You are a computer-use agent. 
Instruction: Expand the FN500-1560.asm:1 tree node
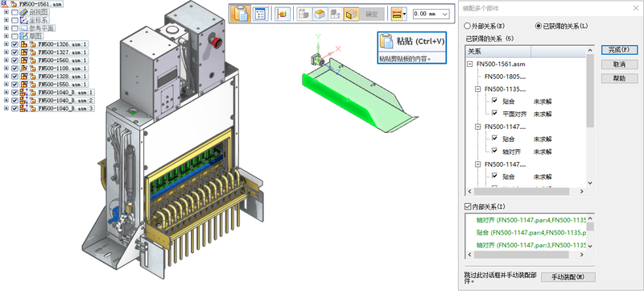(x=6, y=60)
